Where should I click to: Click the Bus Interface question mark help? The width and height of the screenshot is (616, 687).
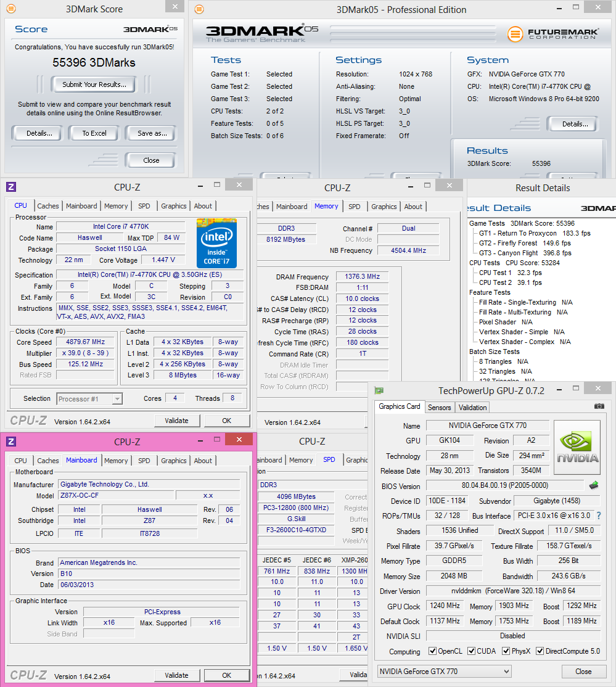click(x=599, y=516)
